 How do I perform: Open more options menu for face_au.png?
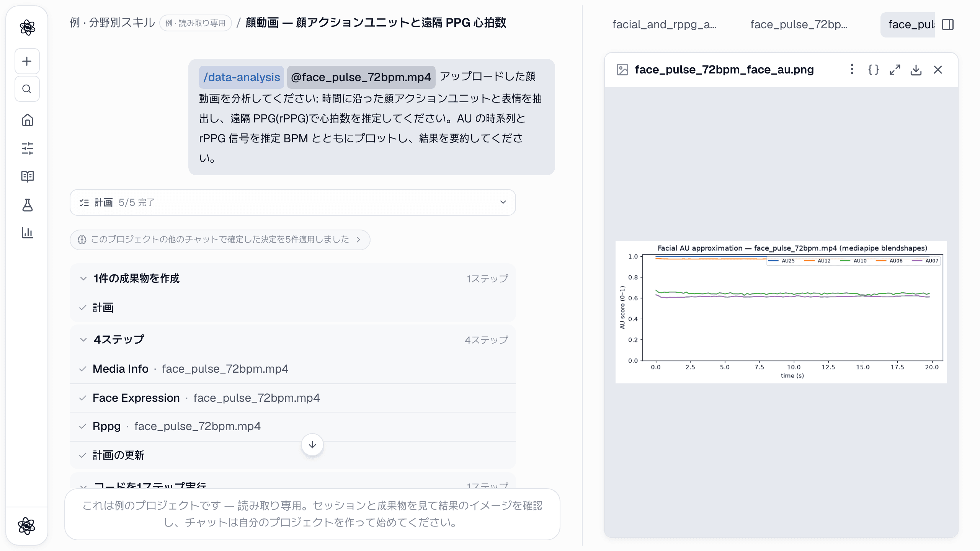pos(852,69)
